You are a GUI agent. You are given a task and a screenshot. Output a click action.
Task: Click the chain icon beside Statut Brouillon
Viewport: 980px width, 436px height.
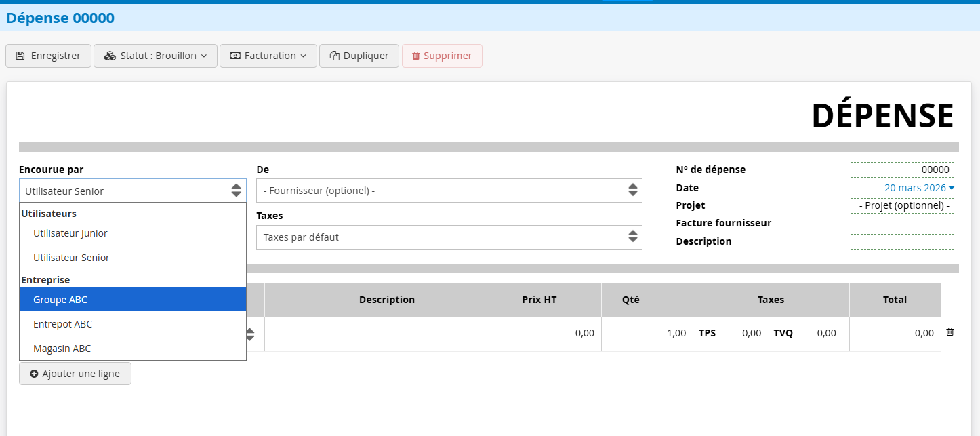click(x=110, y=56)
